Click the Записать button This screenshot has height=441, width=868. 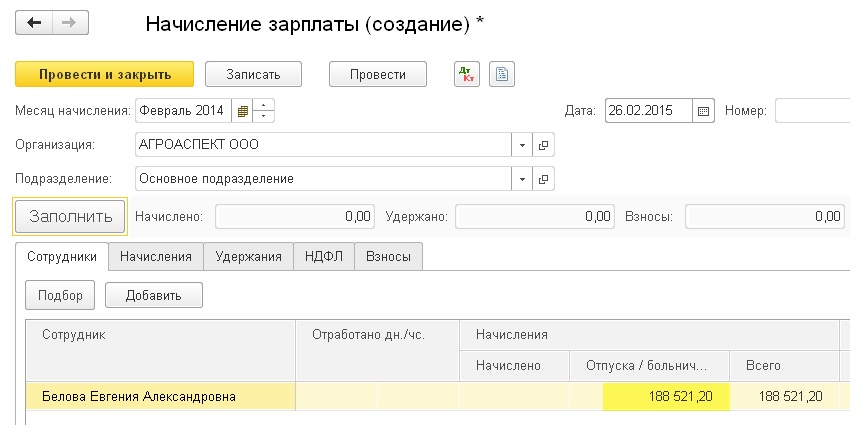pos(254,74)
